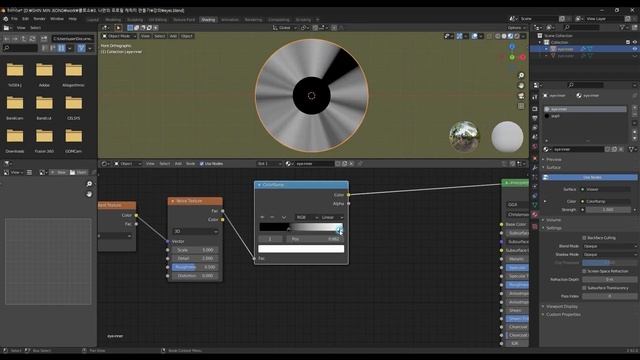The image size is (640, 360).
Task: Create new folder in file browser
Action: [x=44, y=39]
